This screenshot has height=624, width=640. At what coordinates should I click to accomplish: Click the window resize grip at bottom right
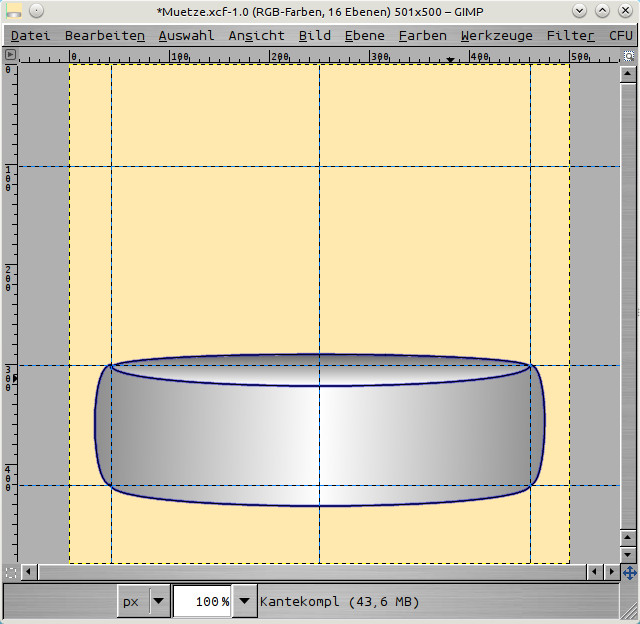pyautogui.click(x=629, y=612)
